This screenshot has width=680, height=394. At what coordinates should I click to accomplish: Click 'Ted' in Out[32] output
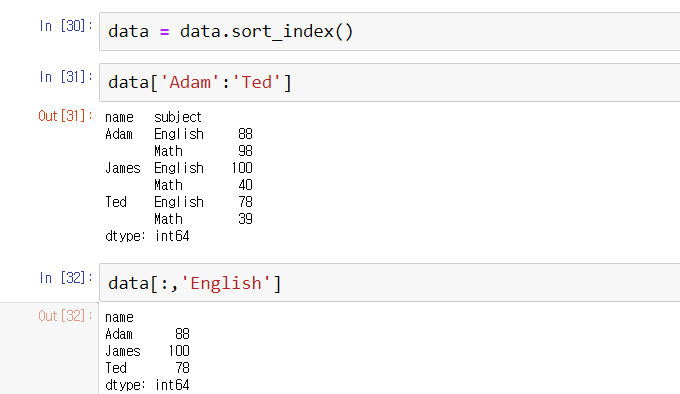[116, 368]
